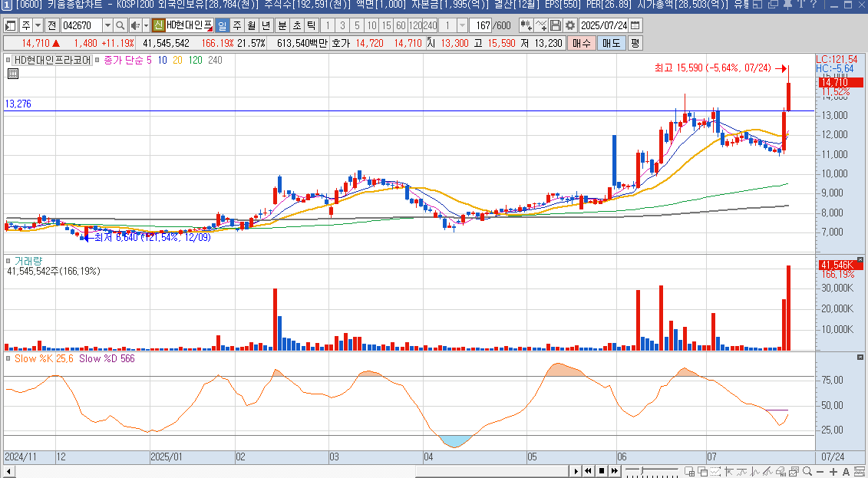Select the seconds 초 chart toggle
Image resolution: width=868 pixels, height=478 pixels.
pos(297,25)
